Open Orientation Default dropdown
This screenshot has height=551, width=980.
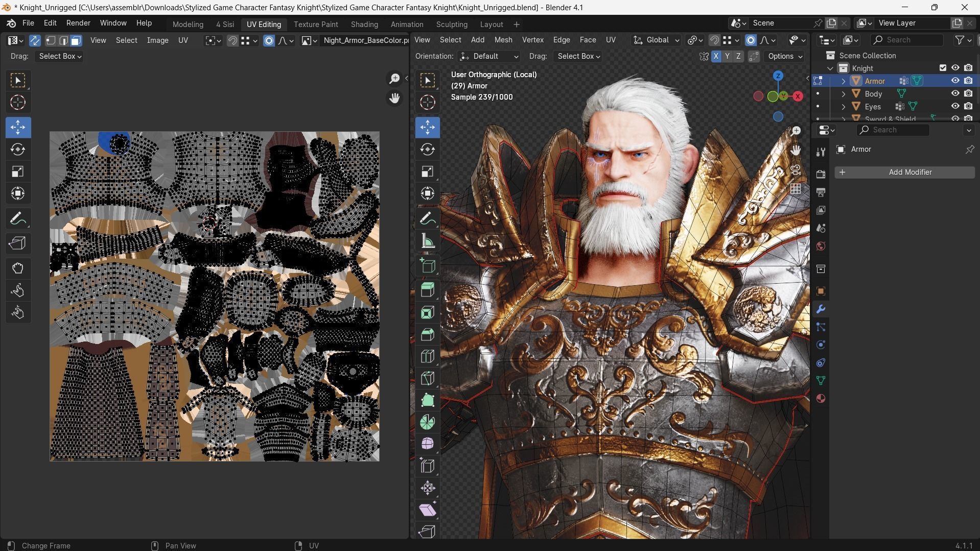(489, 56)
